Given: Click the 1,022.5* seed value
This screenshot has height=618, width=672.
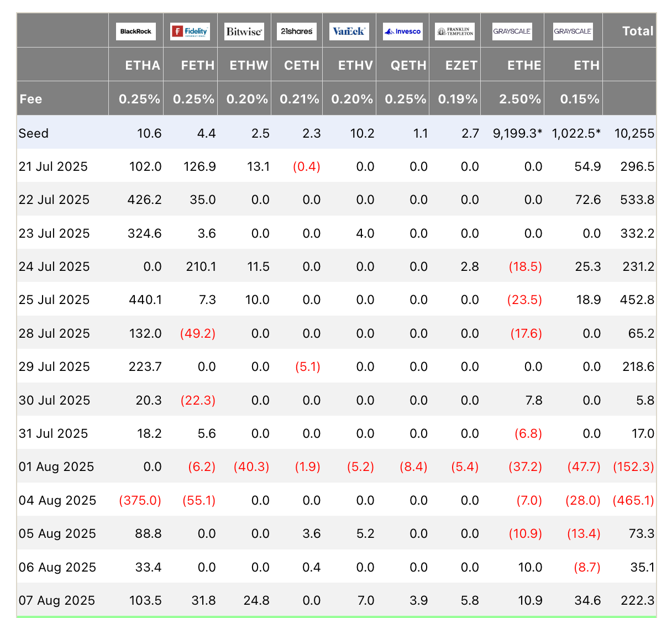Looking at the screenshot, I should coord(576,133).
